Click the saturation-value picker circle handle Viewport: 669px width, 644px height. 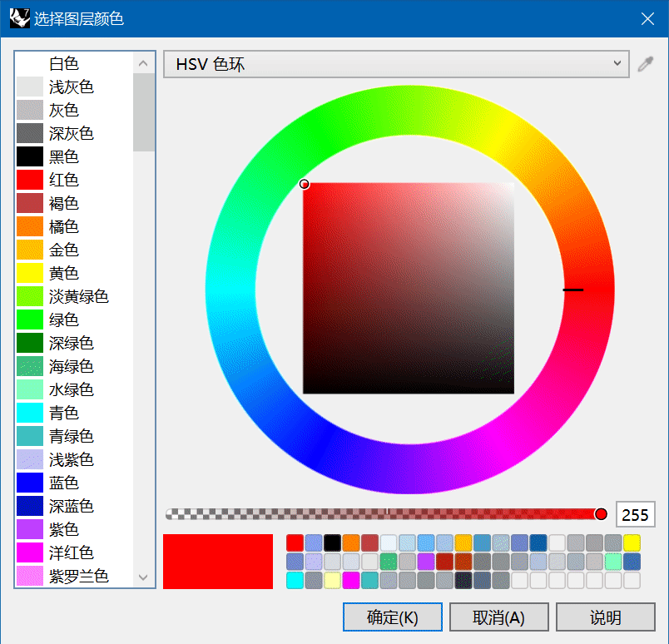point(304,184)
